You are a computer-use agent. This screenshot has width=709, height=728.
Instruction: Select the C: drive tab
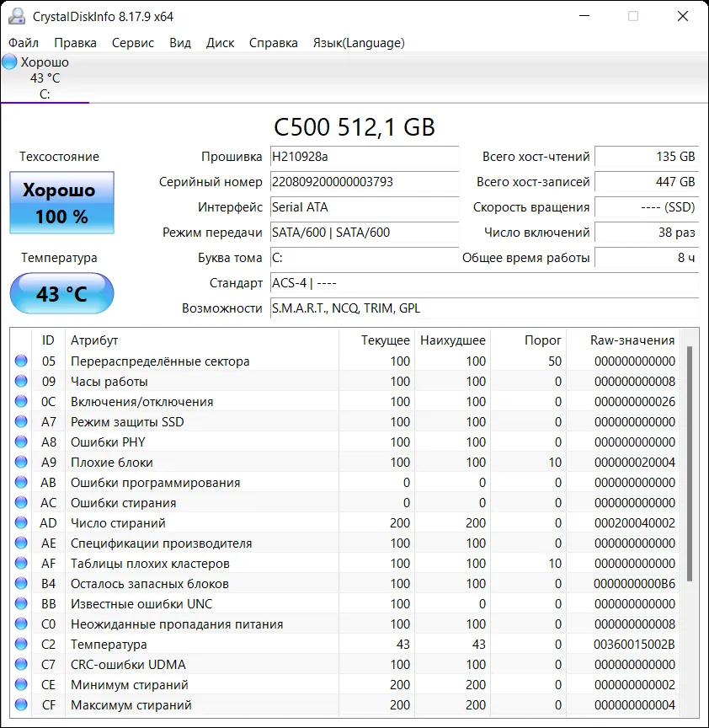pyautogui.click(x=45, y=94)
